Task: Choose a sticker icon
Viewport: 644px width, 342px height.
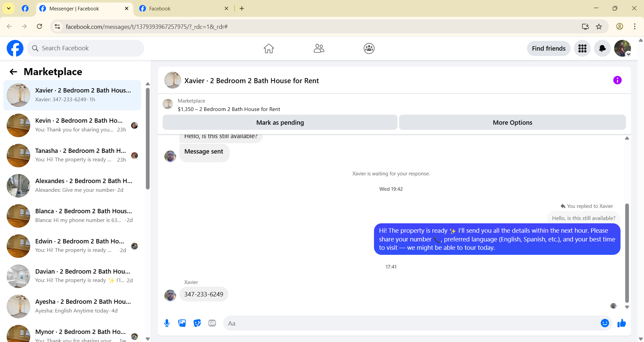Action: tap(197, 323)
